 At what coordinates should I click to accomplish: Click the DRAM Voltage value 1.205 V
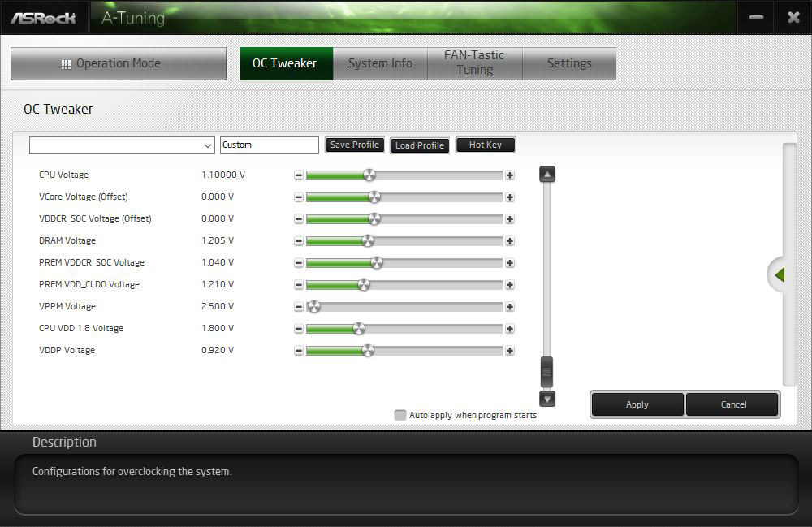[x=218, y=240]
